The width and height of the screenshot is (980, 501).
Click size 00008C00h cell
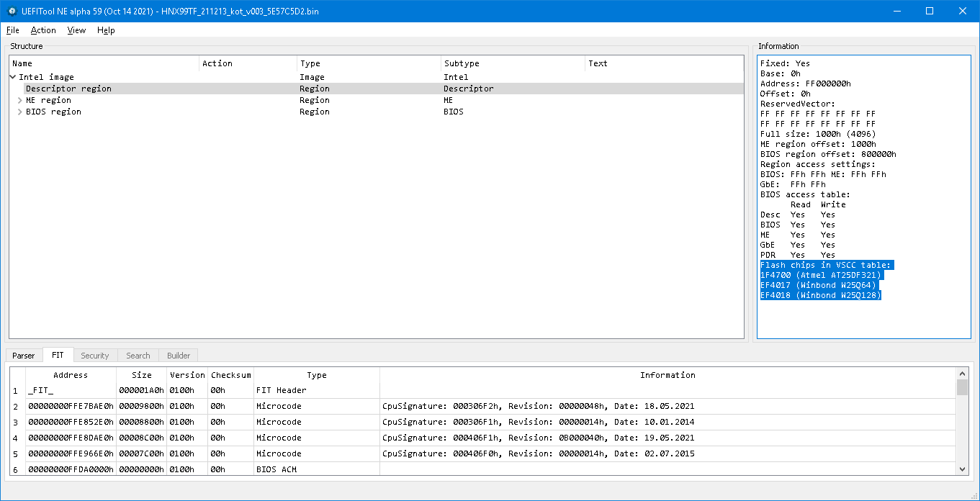point(142,438)
